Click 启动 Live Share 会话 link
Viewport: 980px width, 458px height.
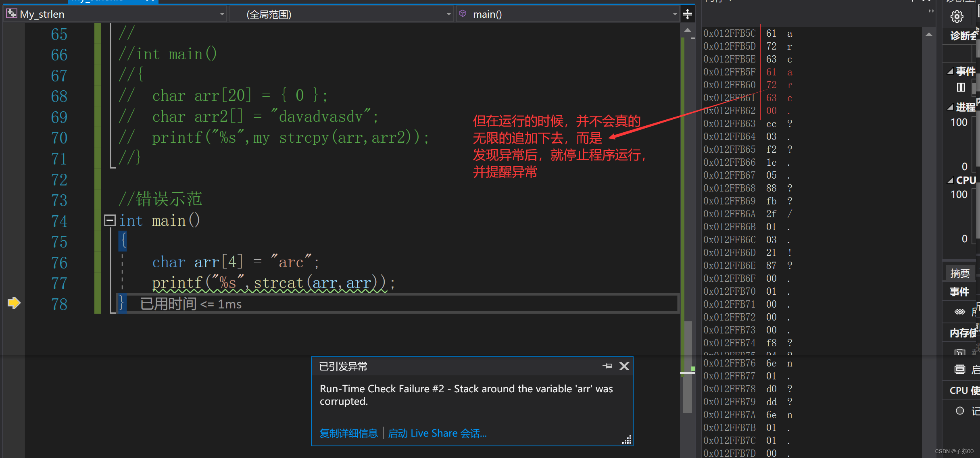(x=437, y=433)
